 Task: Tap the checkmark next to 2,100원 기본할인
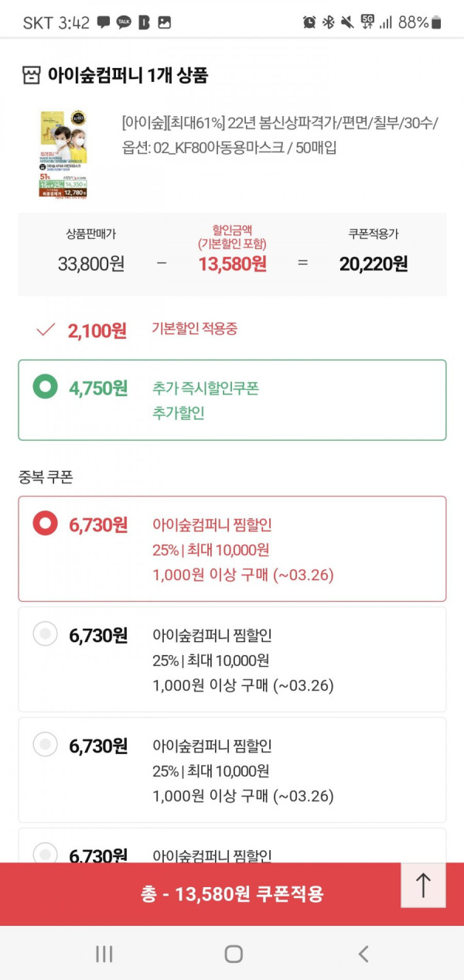46,330
